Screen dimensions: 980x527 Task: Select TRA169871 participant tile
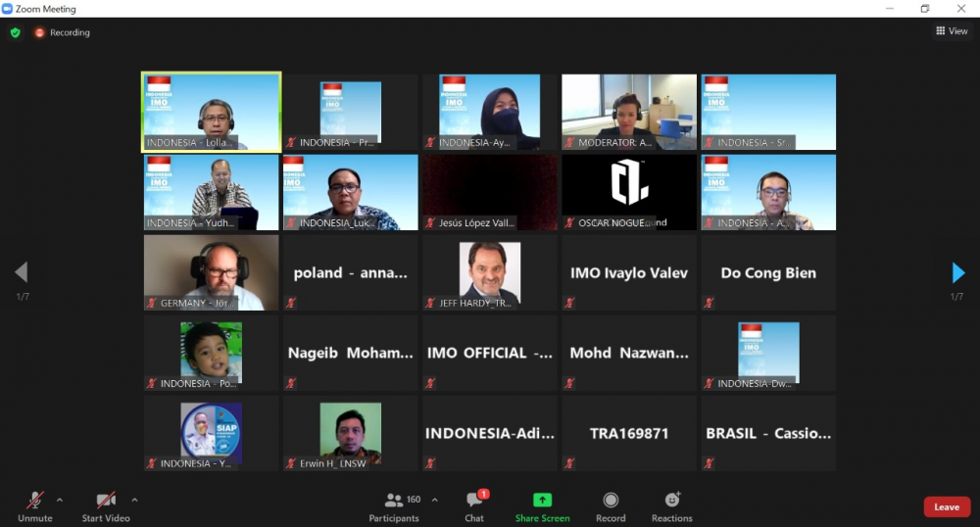pyautogui.click(x=629, y=433)
